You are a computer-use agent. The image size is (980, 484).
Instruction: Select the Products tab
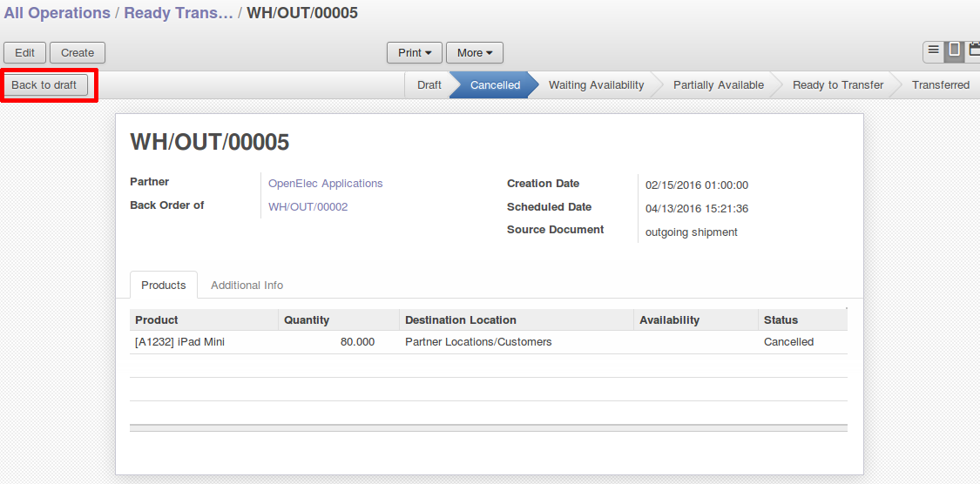[x=164, y=286]
